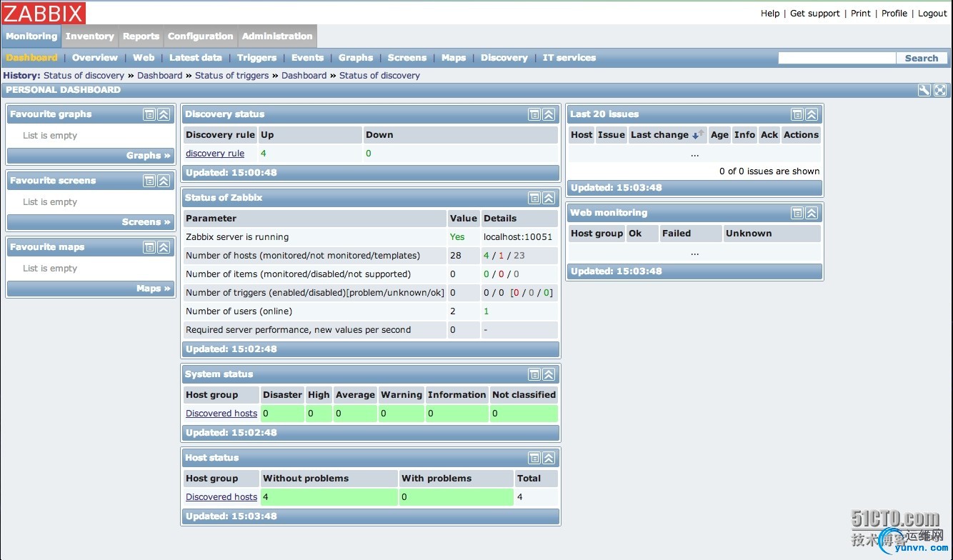The height and width of the screenshot is (560, 953).
Task: Open the Get support link
Action: coord(815,14)
